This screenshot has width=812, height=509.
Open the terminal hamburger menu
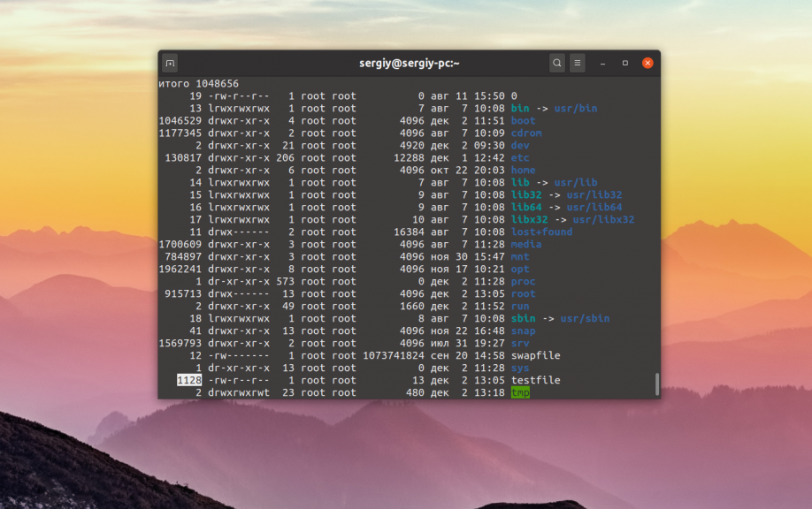coord(578,63)
